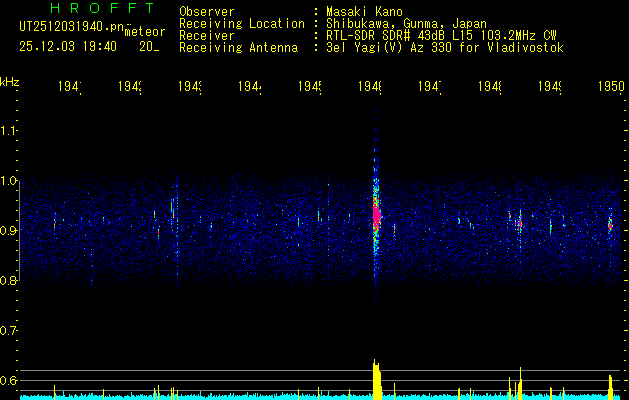Click the 'Observer' field label
Image resolution: width=629 pixels, height=400 pixels.
tap(207, 11)
